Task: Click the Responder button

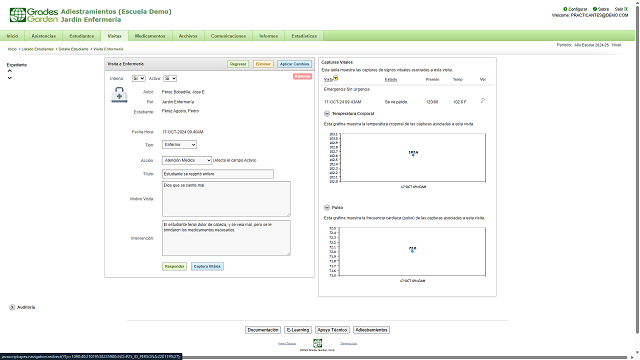Action: [x=174, y=267]
